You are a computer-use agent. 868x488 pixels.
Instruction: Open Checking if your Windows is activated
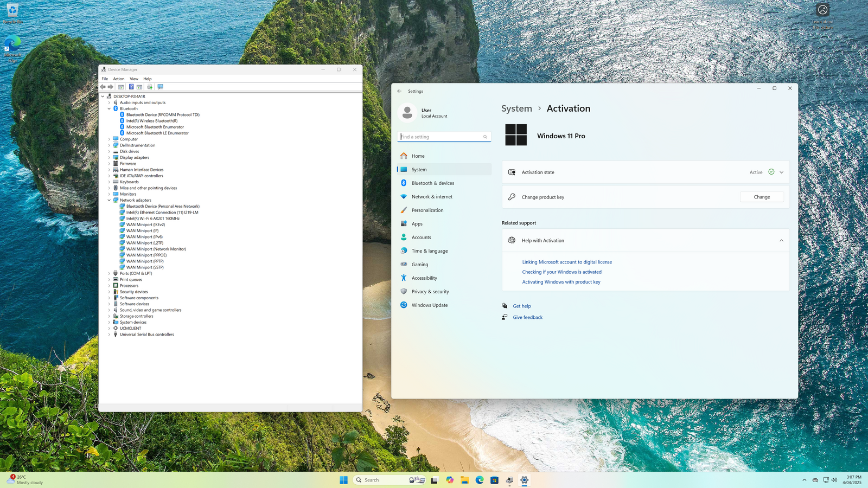[562, 272]
